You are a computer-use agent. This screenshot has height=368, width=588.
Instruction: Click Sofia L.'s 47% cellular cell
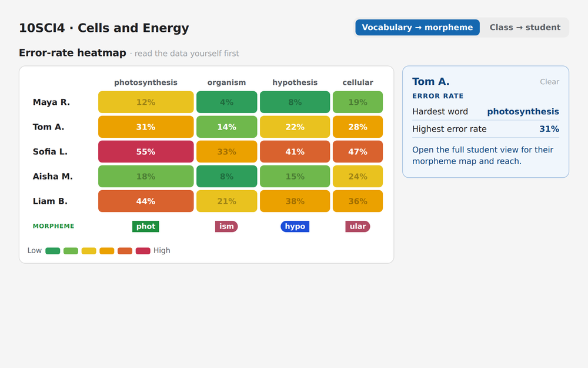point(358,152)
